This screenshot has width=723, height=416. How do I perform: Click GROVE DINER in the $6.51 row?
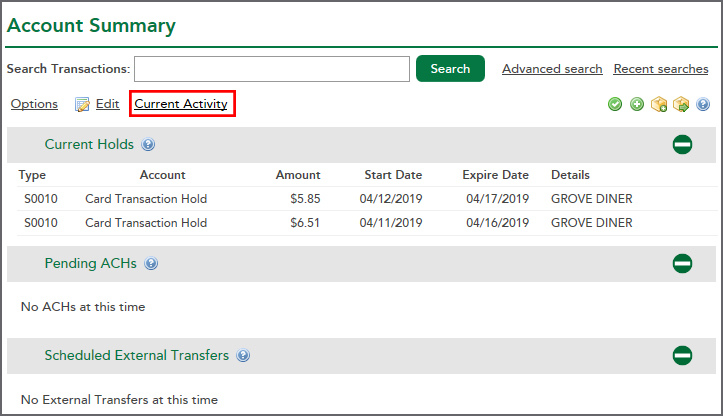tap(592, 223)
